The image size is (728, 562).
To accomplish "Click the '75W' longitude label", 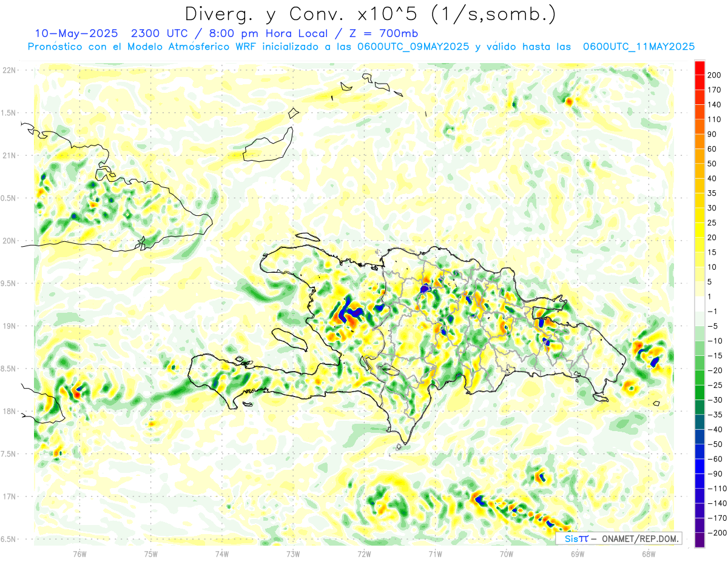I will coord(151,554).
